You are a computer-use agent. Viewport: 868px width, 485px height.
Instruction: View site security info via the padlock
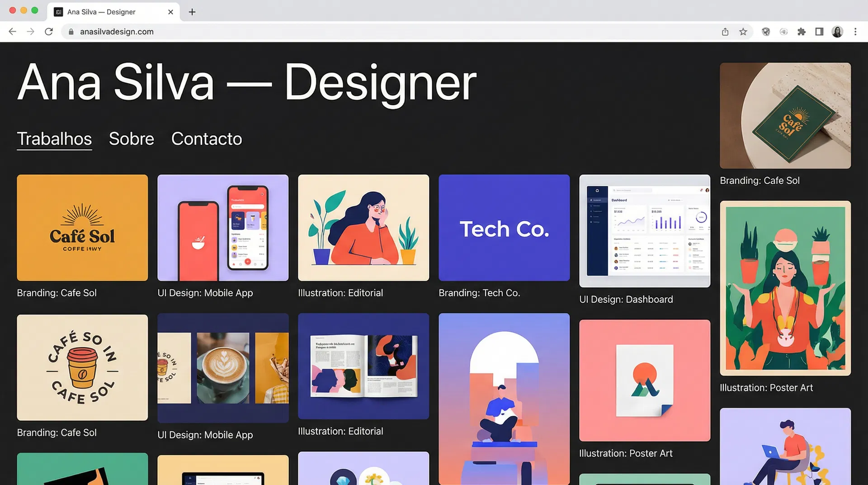70,32
